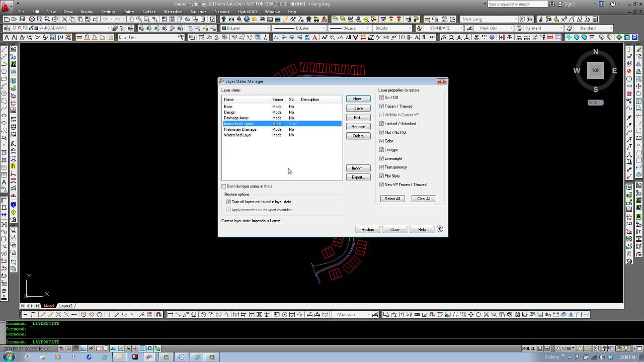This screenshot has height=362, width=644.
Task: Click the Export... button
Action: tap(358, 177)
